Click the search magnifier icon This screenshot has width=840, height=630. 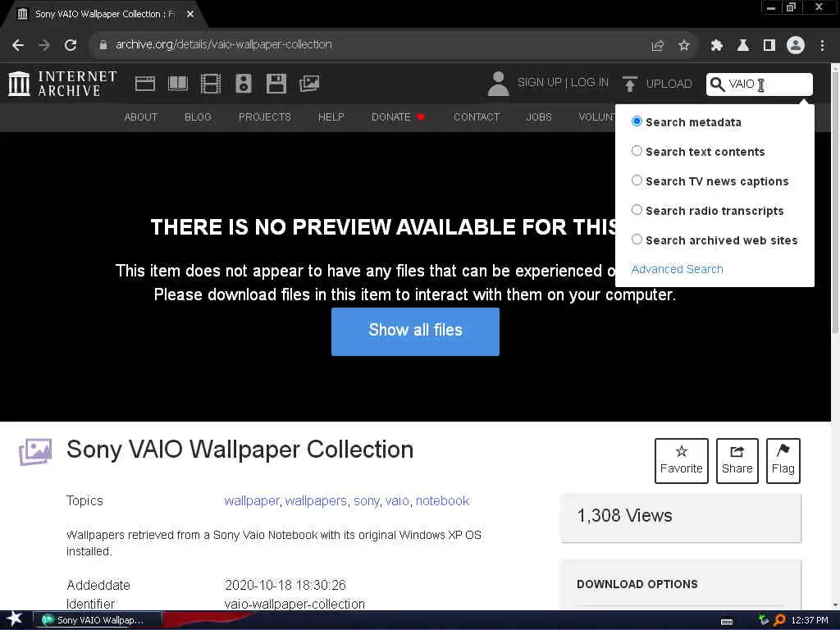[717, 84]
